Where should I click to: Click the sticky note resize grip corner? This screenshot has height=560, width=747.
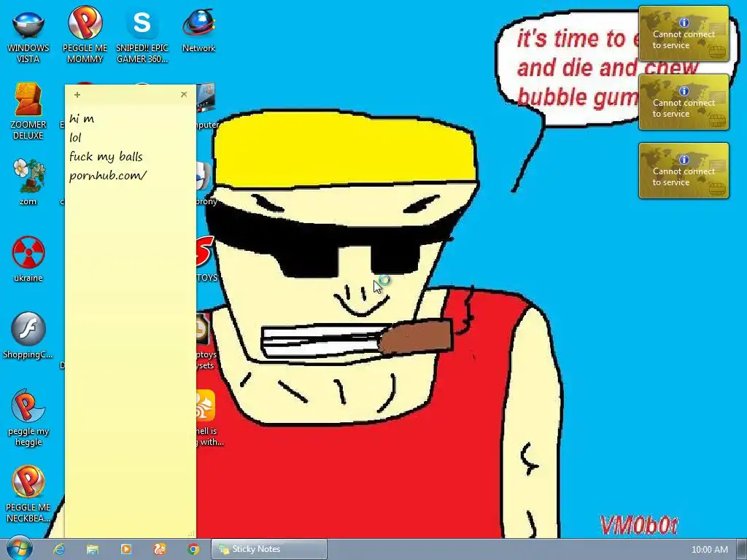(192, 534)
